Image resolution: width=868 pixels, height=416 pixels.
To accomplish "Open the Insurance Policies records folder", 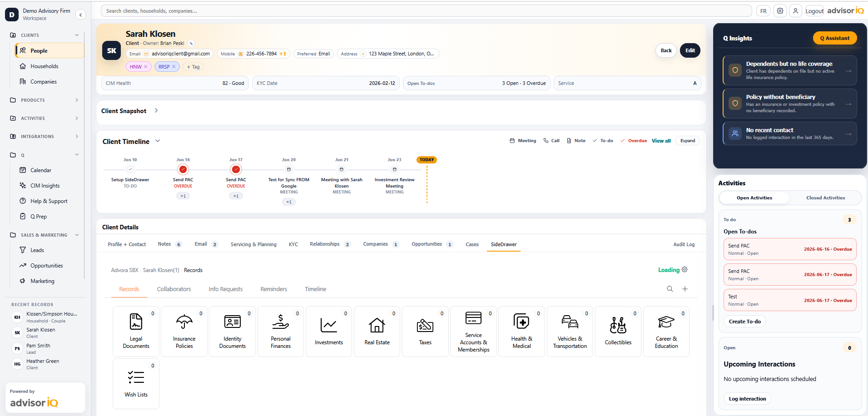I will (x=184, y=331).
